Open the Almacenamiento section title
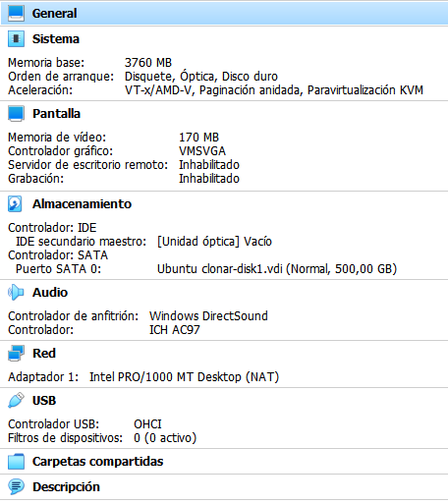The image size is (448, 504). (x=82, y=204)
